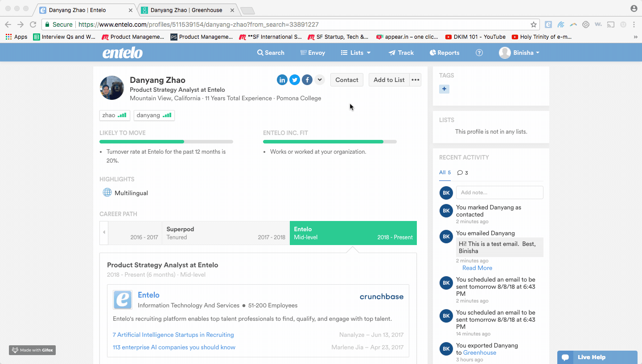Click the Likely to Move progress bar

pos(166,142)
